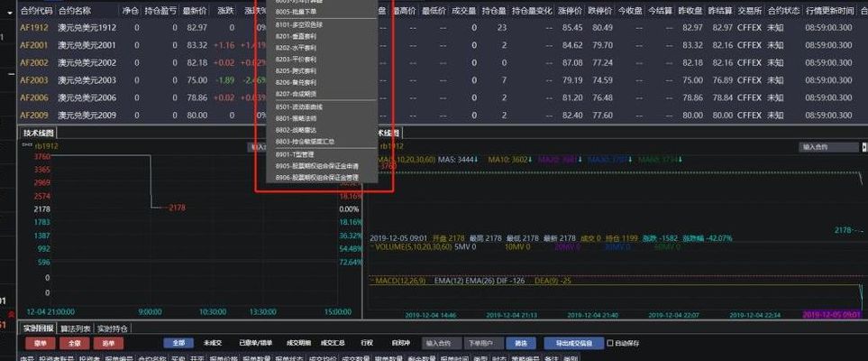Select contract row AF2002
The image size is (868, 361).
[443, 62]
